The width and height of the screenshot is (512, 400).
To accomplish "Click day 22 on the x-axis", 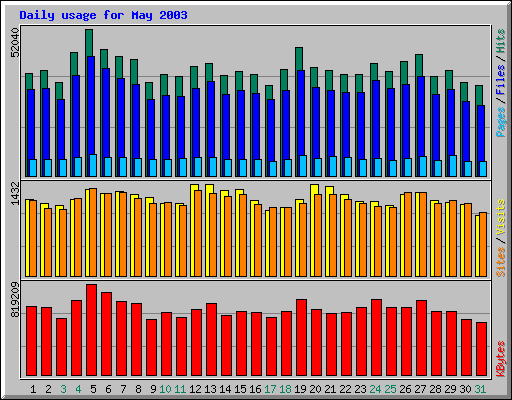I will [345, 389].
